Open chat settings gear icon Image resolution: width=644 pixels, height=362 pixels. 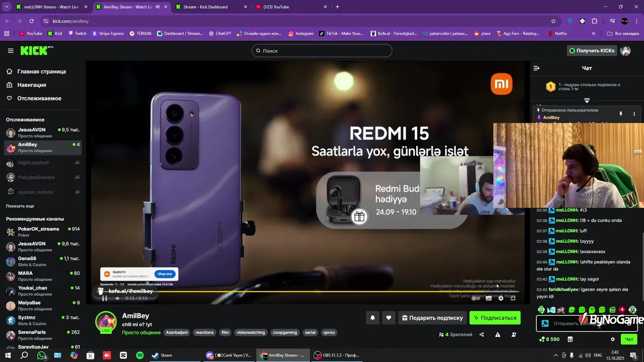tap(613, 339)
